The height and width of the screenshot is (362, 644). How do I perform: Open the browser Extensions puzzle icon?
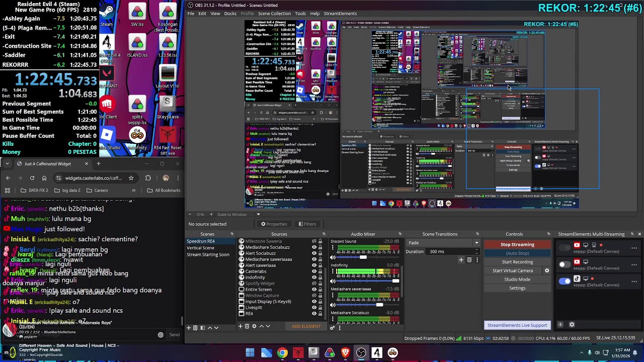pos(148,178)
